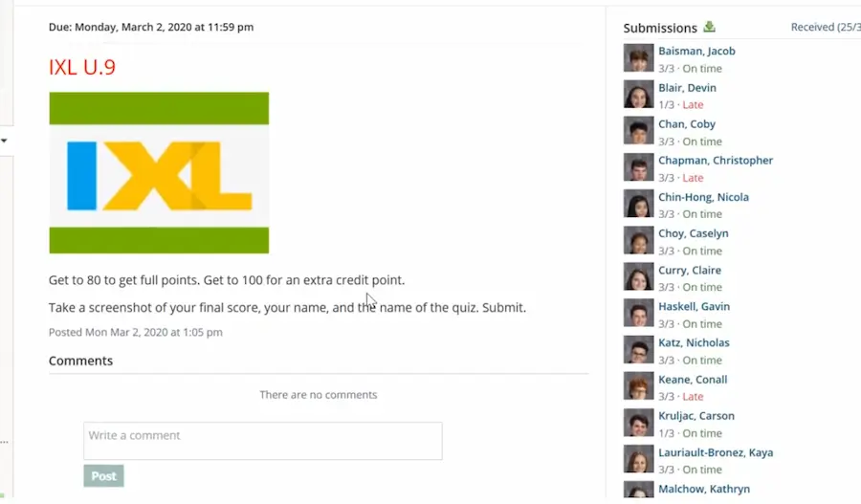861x504 pixels.
Task: Click the Write a comment field
Action: pos(262,441)
